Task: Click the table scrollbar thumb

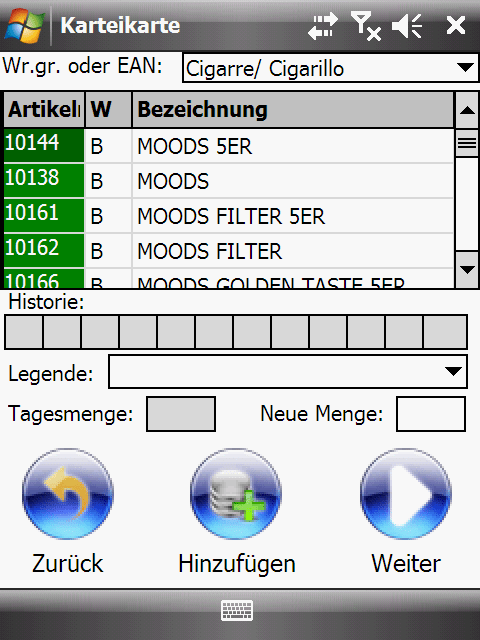Action: click(x=467, y=142)
